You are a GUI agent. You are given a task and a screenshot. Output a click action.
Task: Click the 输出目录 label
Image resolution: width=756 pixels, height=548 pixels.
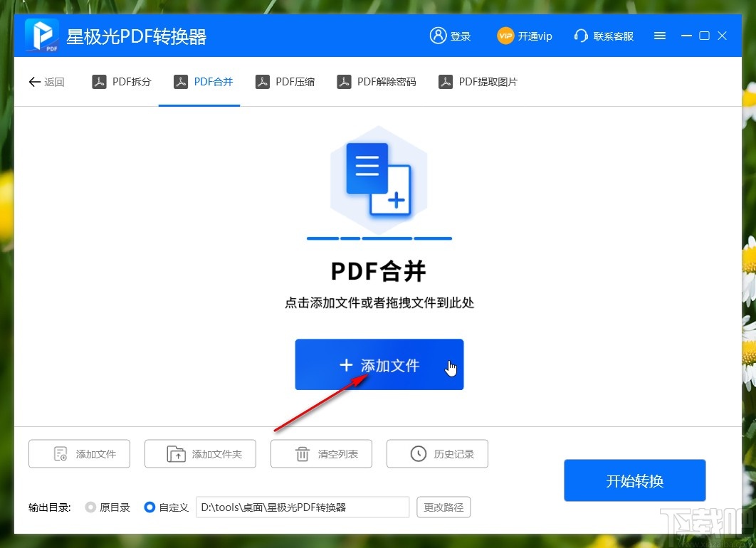(x=50, y=507)
